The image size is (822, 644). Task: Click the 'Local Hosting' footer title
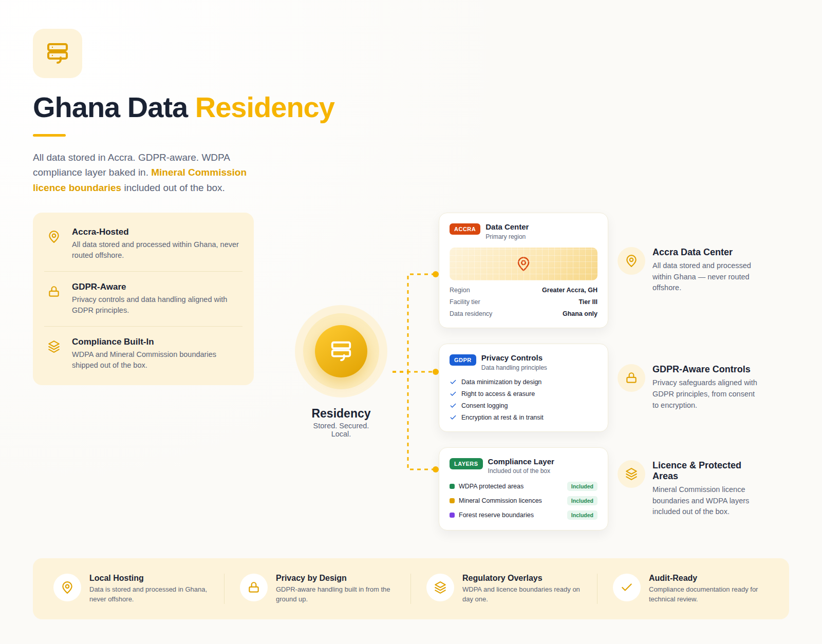pyautogui.click(x=117, y=578)
